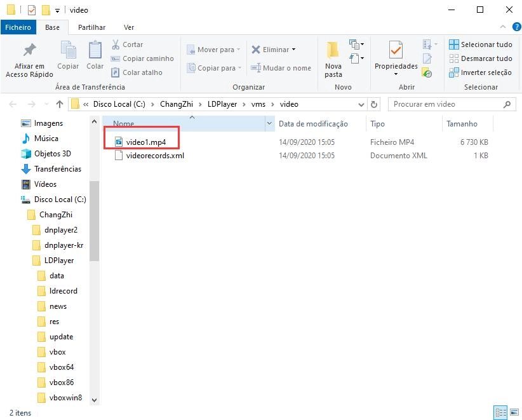Open the Partilhar ribbon tab

click(91, 27)
